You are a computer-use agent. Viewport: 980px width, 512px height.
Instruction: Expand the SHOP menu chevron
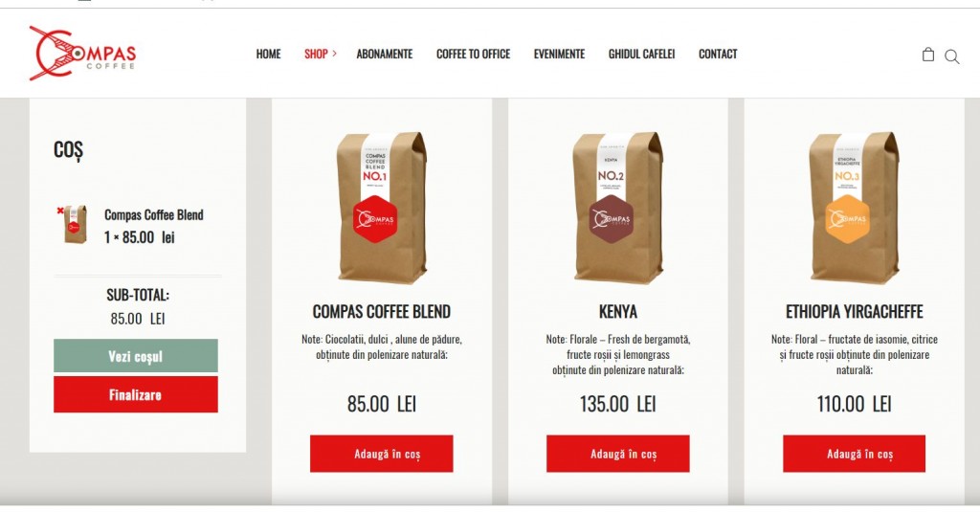coord(334,54)
